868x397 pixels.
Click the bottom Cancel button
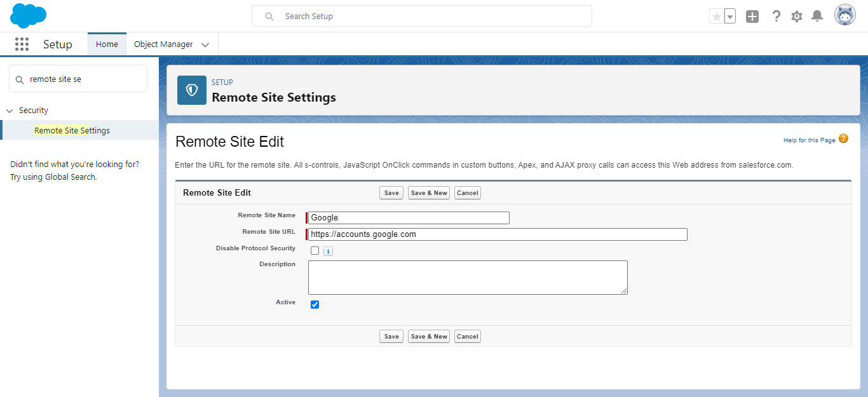coord(467,337)
